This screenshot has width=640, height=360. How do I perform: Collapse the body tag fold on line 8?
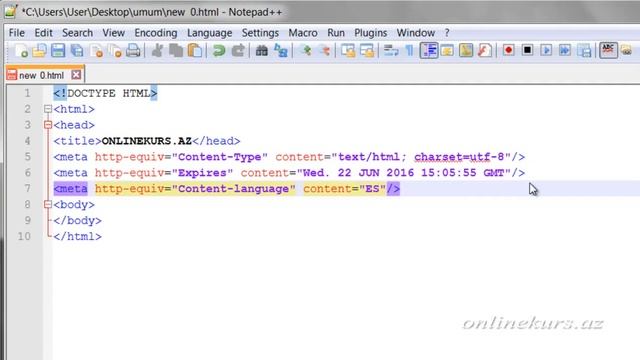pos(48,204)
